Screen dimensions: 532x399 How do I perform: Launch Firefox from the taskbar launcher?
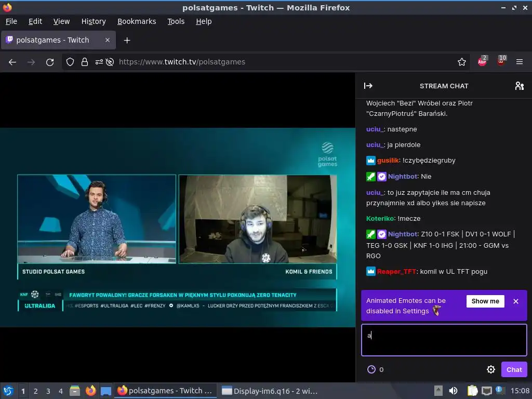click(90, 391)
